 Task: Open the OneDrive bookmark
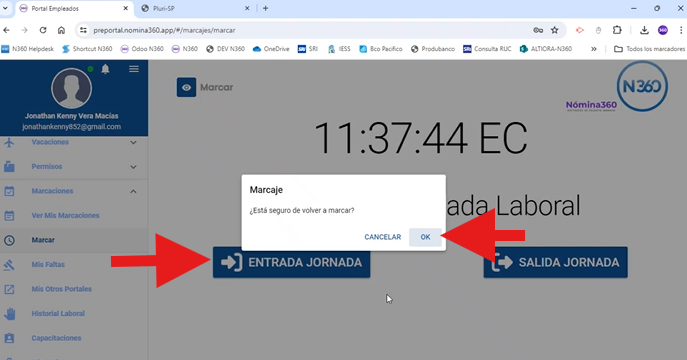point(271,49)
